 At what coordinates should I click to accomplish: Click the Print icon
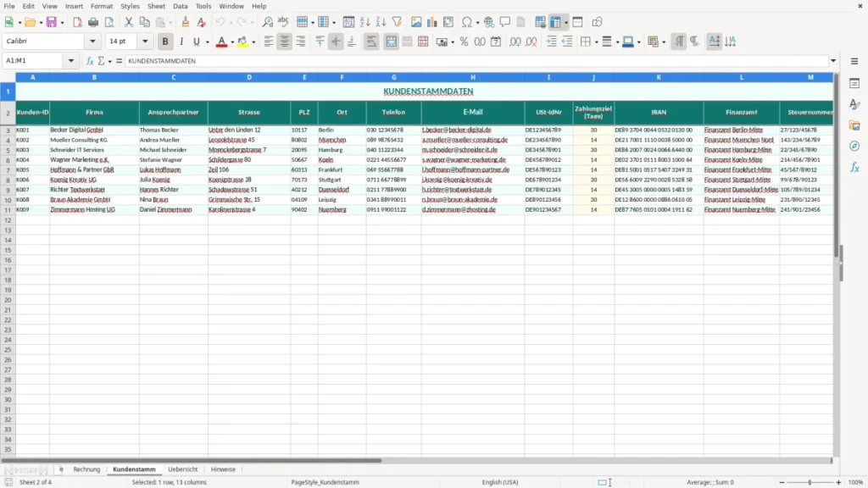(93, 22)
